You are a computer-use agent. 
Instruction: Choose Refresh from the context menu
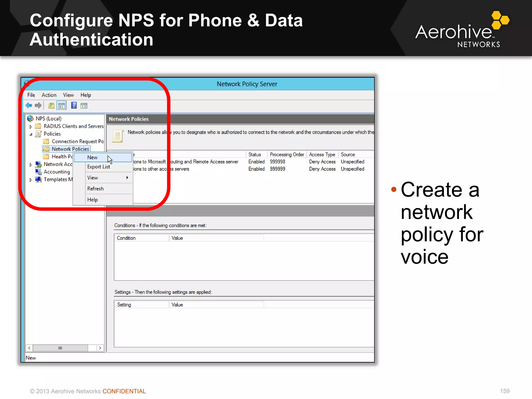103,189
